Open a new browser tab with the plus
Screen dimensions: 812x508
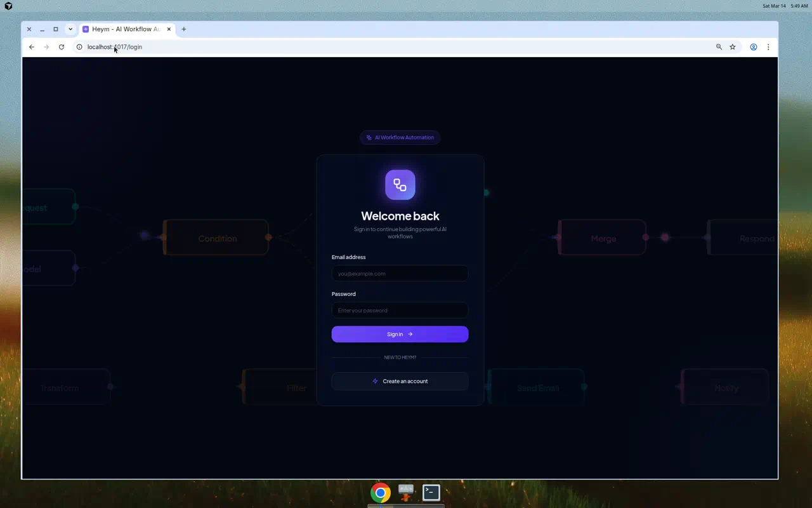pos(184,29)
